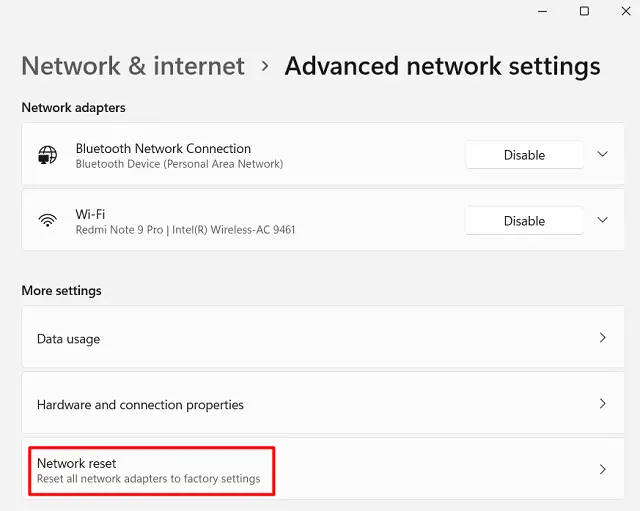Go back to Network & internet breadcrumb
This screenshot has width=640, height=511.
tap(133, 66)
